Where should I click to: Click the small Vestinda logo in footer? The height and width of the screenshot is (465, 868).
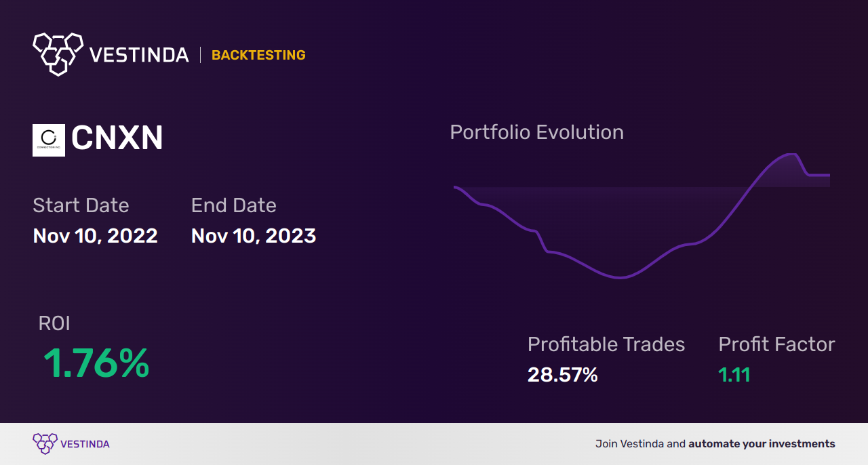coord(45,444)
